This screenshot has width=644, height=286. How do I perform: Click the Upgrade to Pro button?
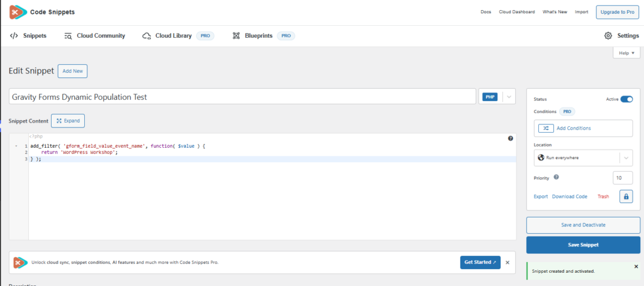click(x=618, y=12)
